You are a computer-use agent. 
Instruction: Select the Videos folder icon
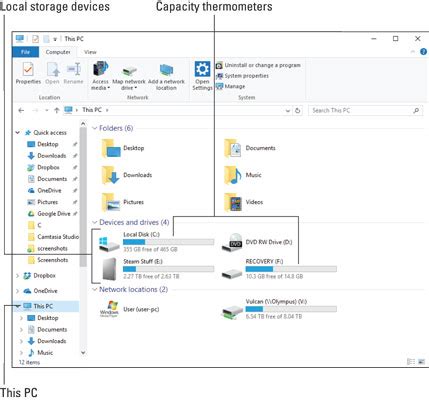click(233, 202)
